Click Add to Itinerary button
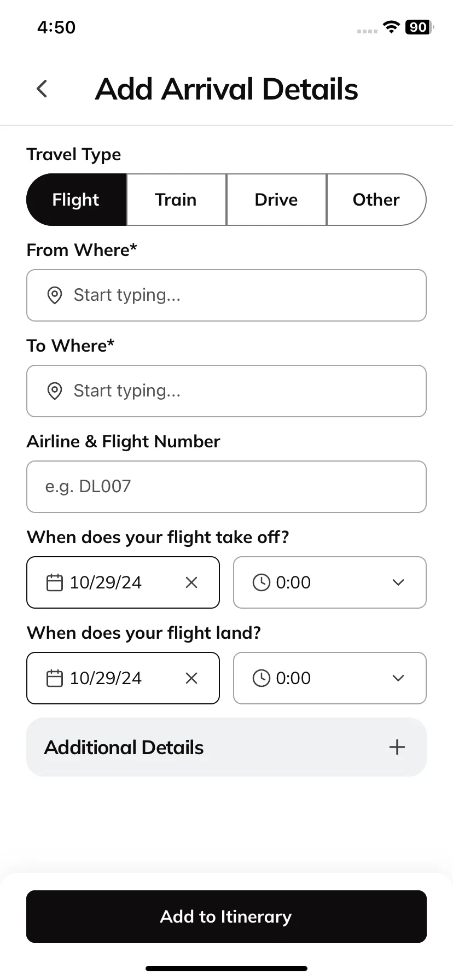 [x=226, y=917]
